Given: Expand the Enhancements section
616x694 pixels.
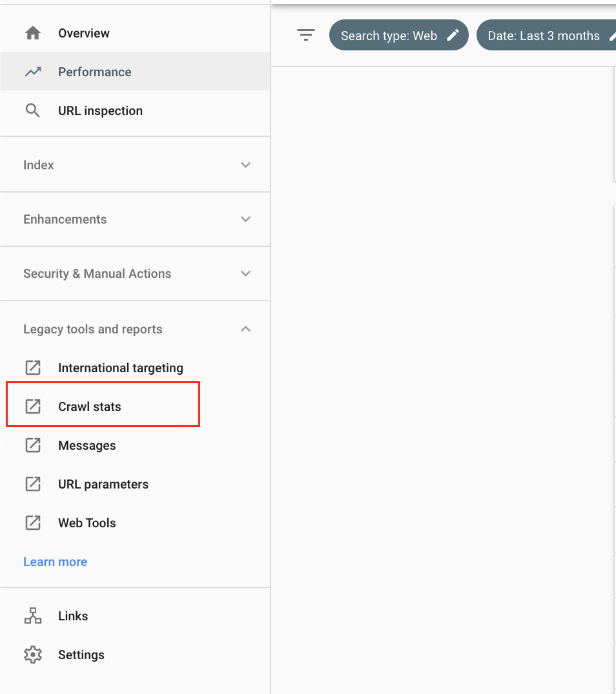Looking at the screenshot, I should tap(245, 219).
